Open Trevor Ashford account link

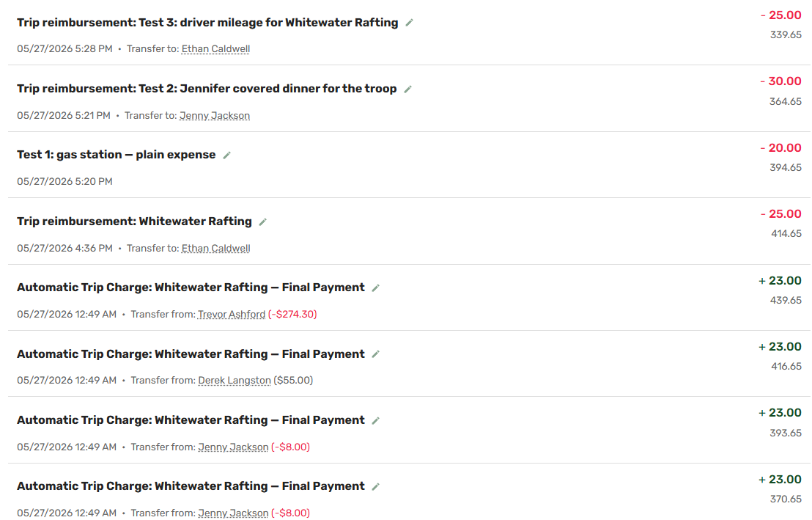click(x=232, y=314)
